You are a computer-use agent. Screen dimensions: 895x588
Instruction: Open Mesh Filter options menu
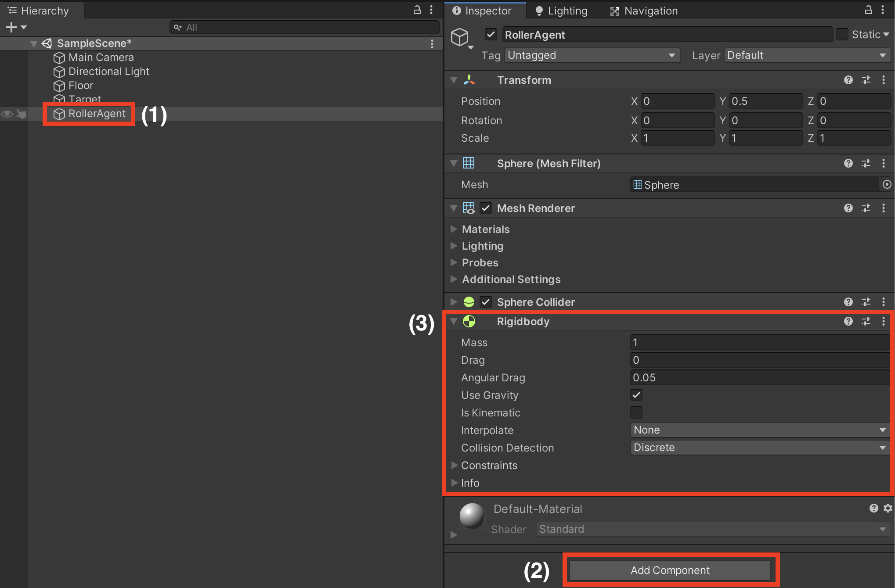coord(884,163)
